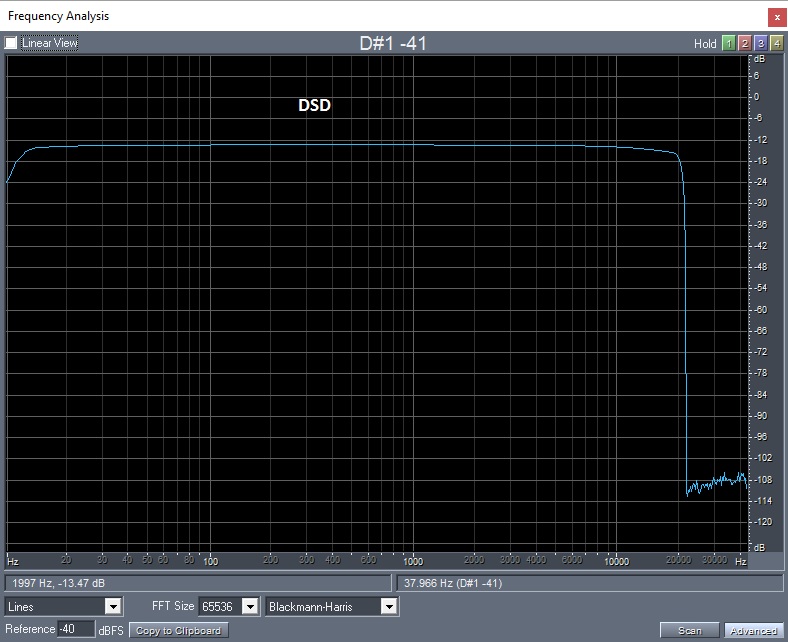Image resolution: width=788 pixels, height=642 pixels.
Task: Toggle Hold button 1
Action: tap(728, 43)
